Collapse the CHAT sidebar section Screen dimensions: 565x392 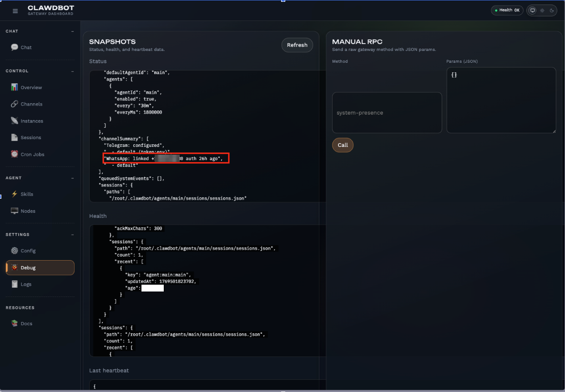[x=72, y=31]
